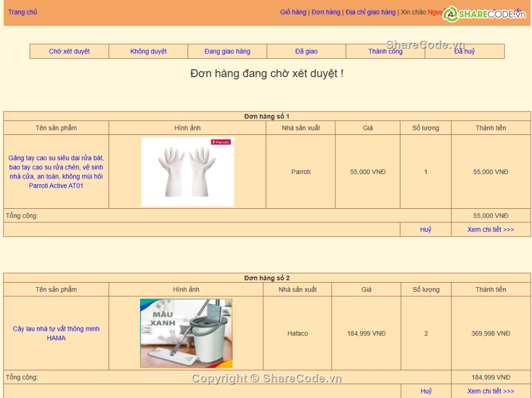Cancel order 2 with Huỷ link
This screenshot has height=398, width=532.
[x=426, y=391]
